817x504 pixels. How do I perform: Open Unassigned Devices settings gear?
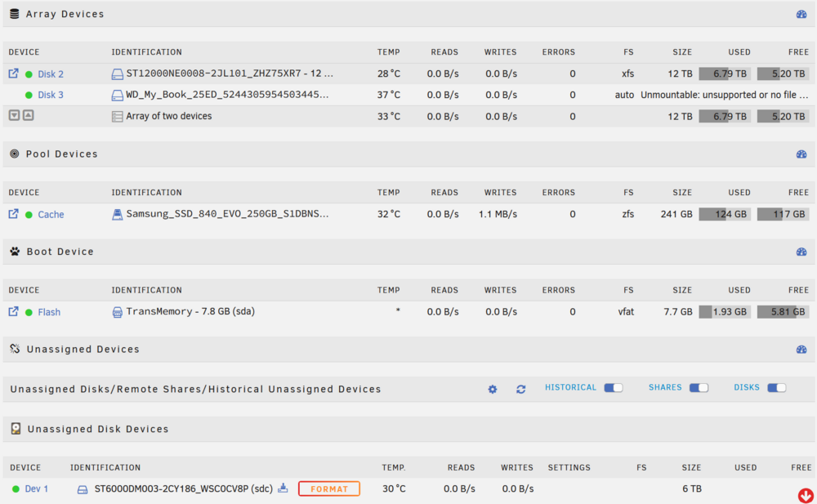tap(493, 389)
